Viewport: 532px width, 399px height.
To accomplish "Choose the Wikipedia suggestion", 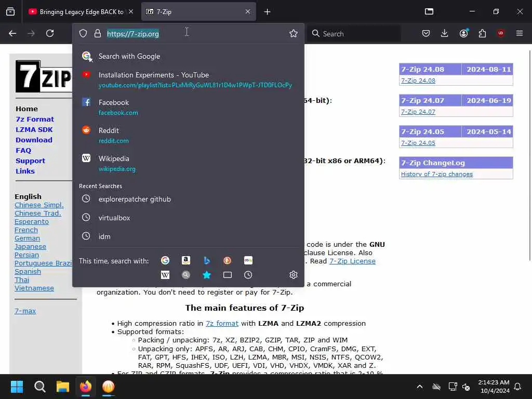I will [x=188, y=164].
